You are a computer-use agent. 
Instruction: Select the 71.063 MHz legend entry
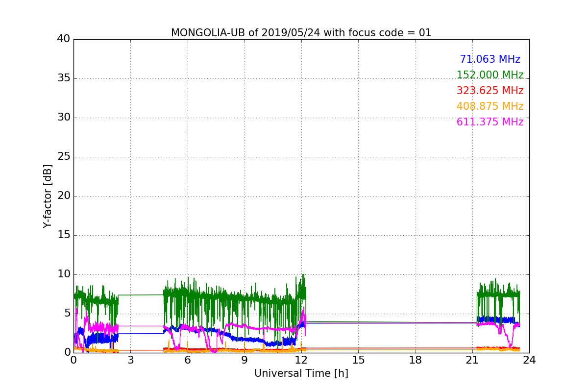click(490, 59)
